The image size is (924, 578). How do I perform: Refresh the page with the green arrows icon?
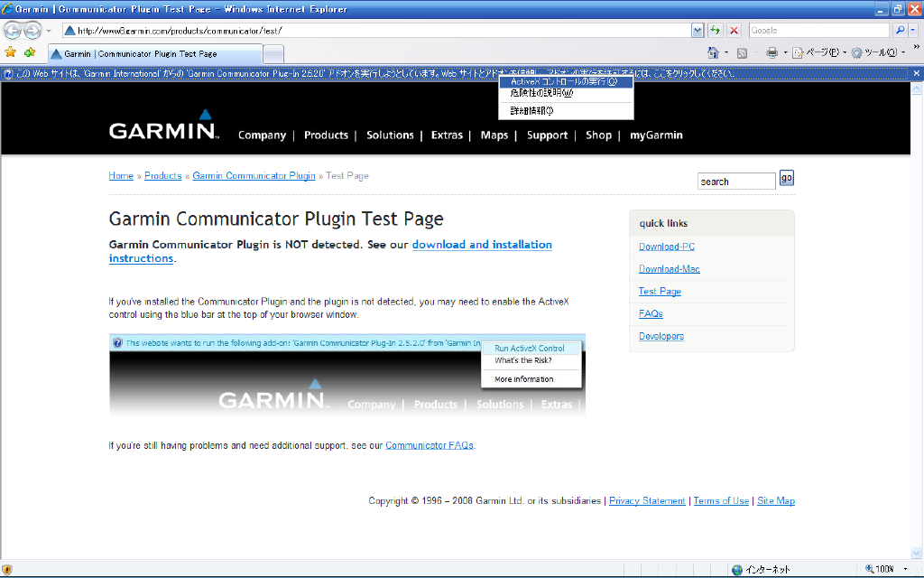point(716,31)
